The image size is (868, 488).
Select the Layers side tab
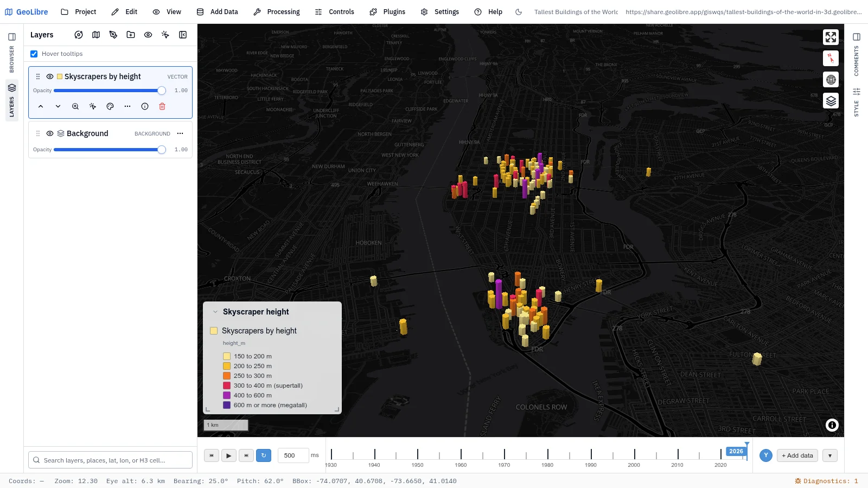pyautogui.click(x=12, y=100)
